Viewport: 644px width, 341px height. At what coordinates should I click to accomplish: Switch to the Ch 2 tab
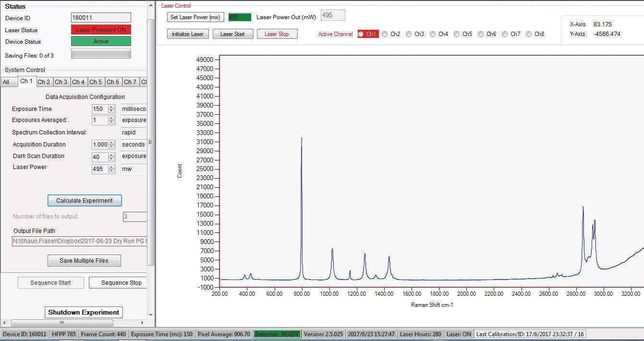tap(44, 82)
